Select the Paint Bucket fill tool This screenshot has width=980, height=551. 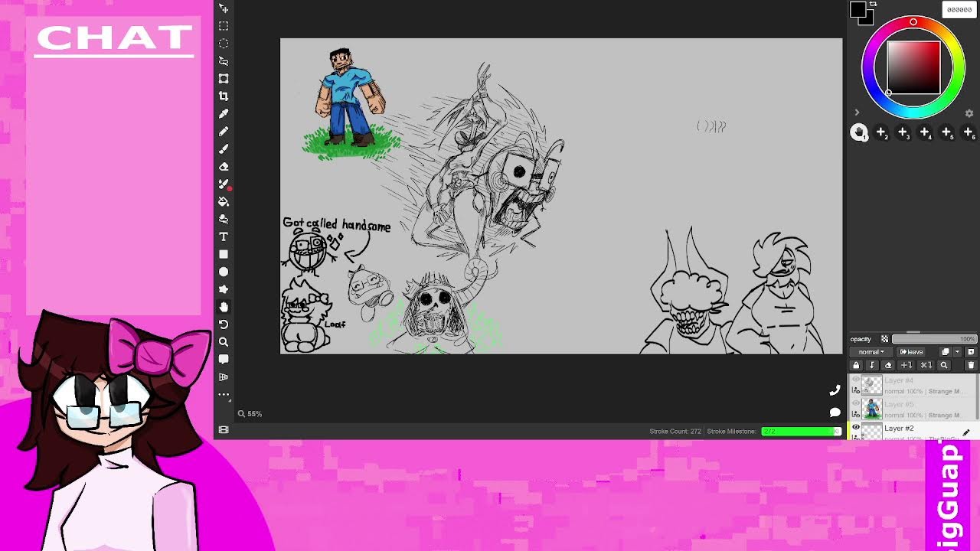point(224,201)
